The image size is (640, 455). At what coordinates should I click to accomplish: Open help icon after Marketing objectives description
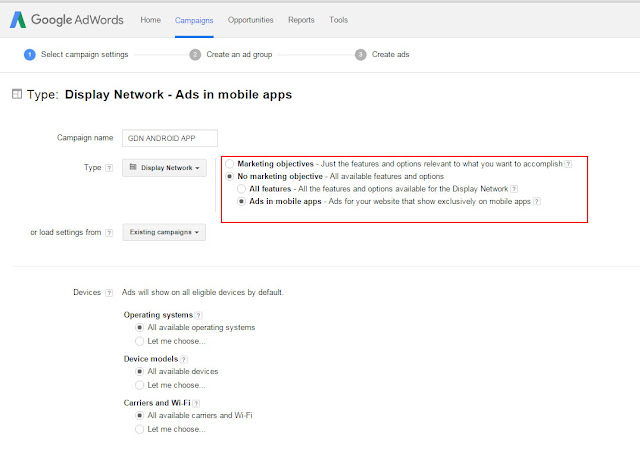coord(568,164)
